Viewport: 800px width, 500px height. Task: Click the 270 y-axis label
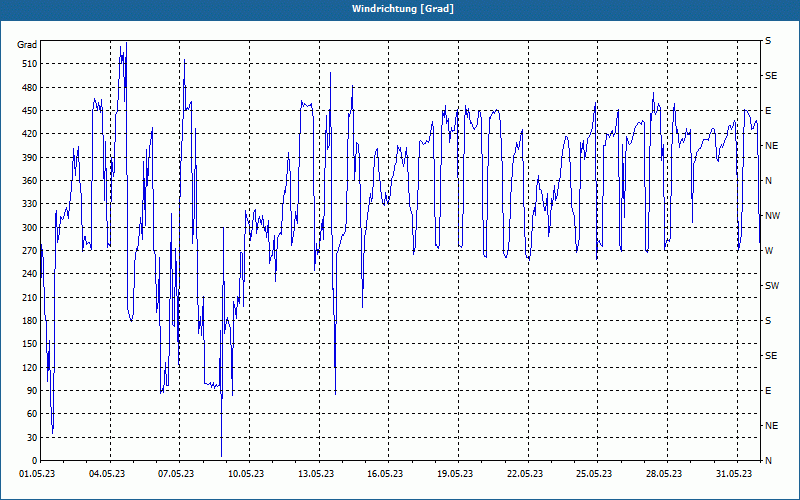[x=30, y=251]
